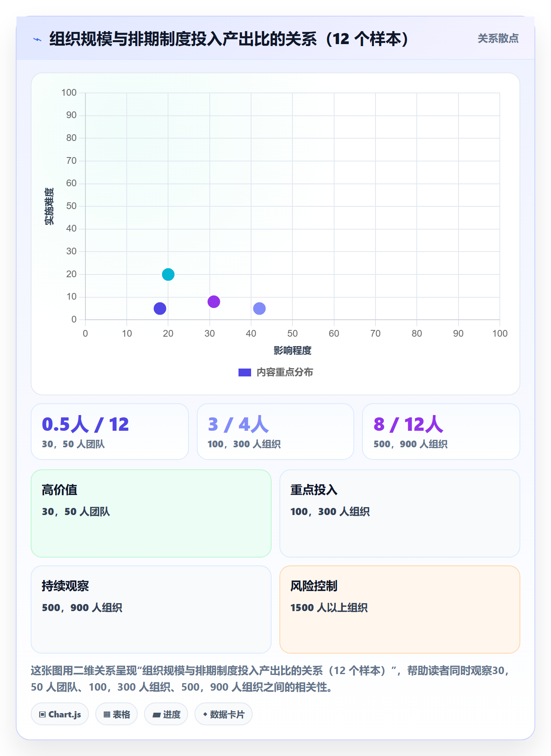Click the y-axis tick label 50

(71, 206)
